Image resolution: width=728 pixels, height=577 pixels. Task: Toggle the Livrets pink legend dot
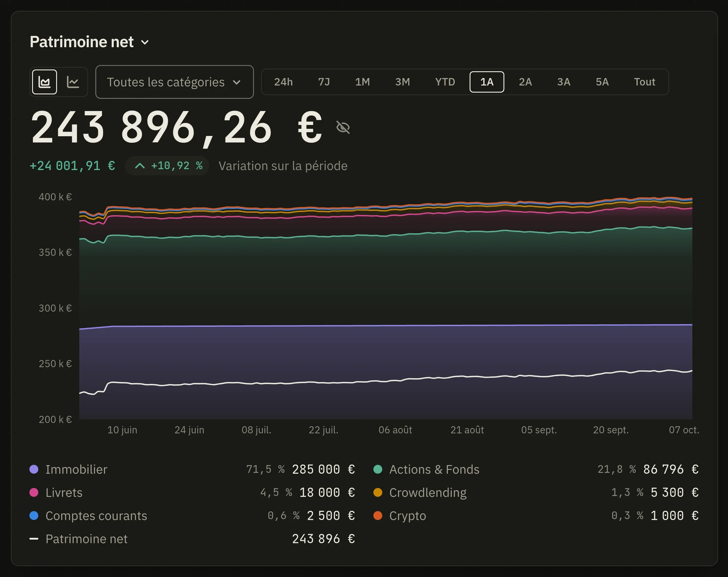click(34, 493)
